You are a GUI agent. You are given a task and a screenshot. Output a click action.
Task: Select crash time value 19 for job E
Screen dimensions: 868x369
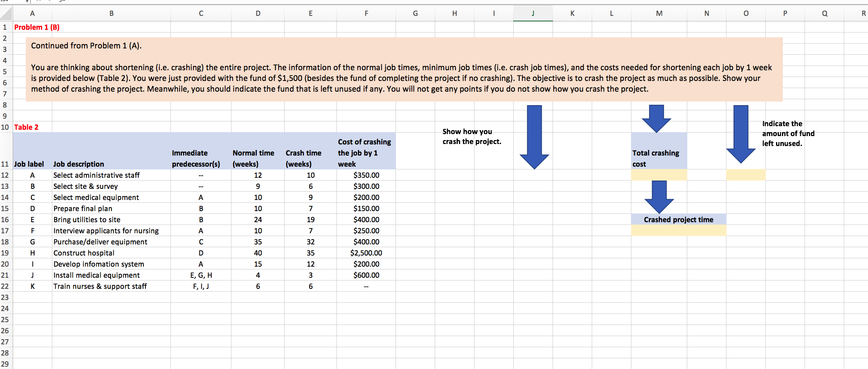coord(311,219)
